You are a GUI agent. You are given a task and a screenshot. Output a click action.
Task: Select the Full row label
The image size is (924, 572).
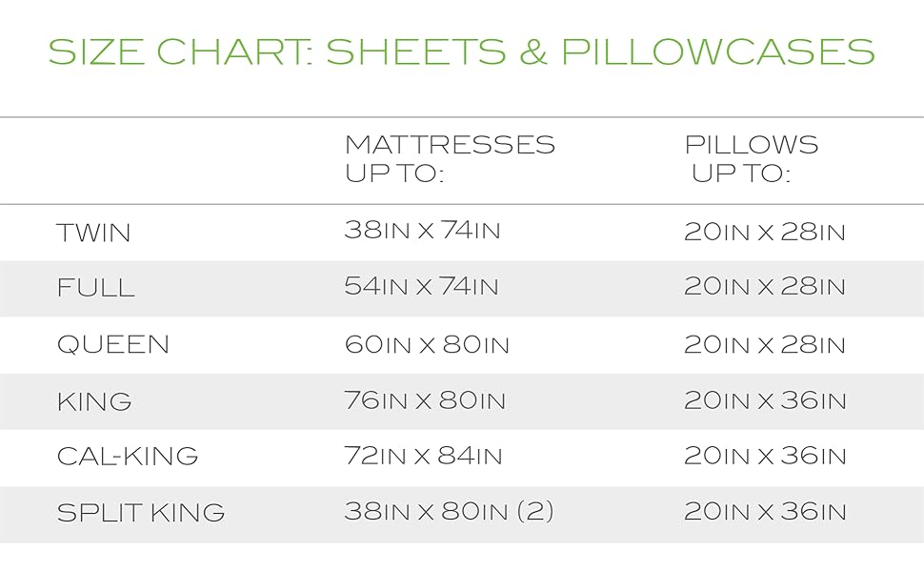[x=96, y=288]
